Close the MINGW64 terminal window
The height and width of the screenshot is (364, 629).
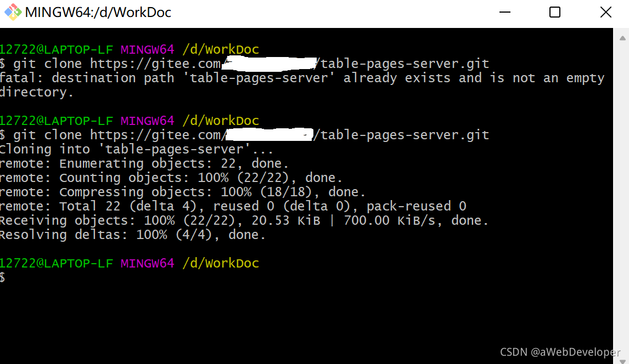click(605, 13)
